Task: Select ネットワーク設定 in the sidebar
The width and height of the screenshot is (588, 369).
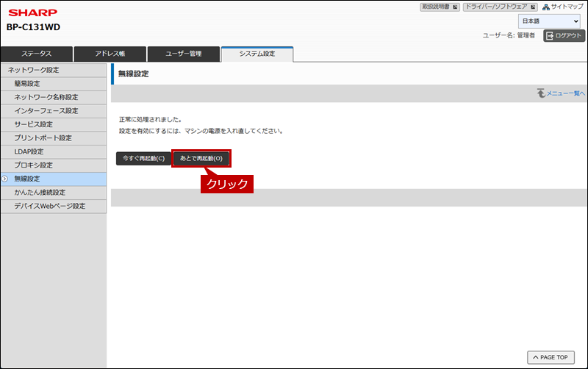Action: [x=54, y=70]
